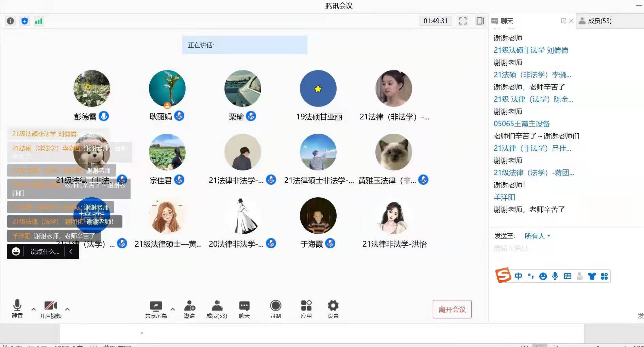Start recording with the 录制 button
Screen dimensions: 644x347
click(x=275, y=309)
